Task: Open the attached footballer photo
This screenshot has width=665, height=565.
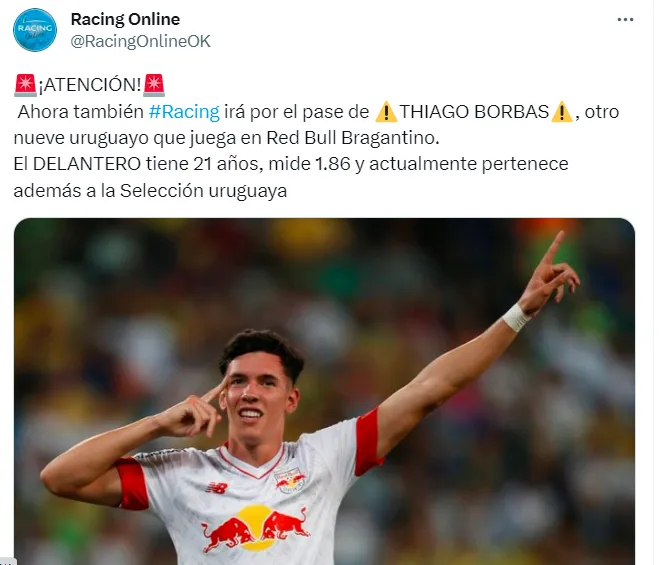Action: 324,391
